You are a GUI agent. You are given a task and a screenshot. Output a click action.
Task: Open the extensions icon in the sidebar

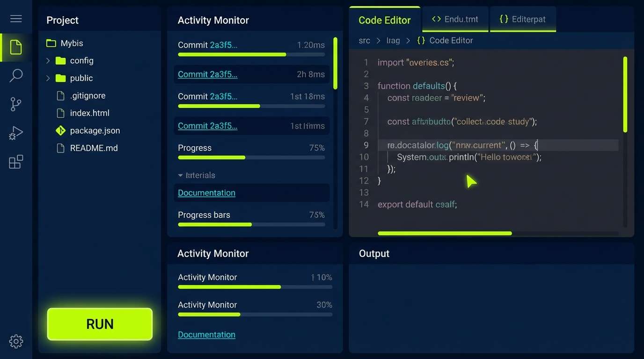(16, 161)
